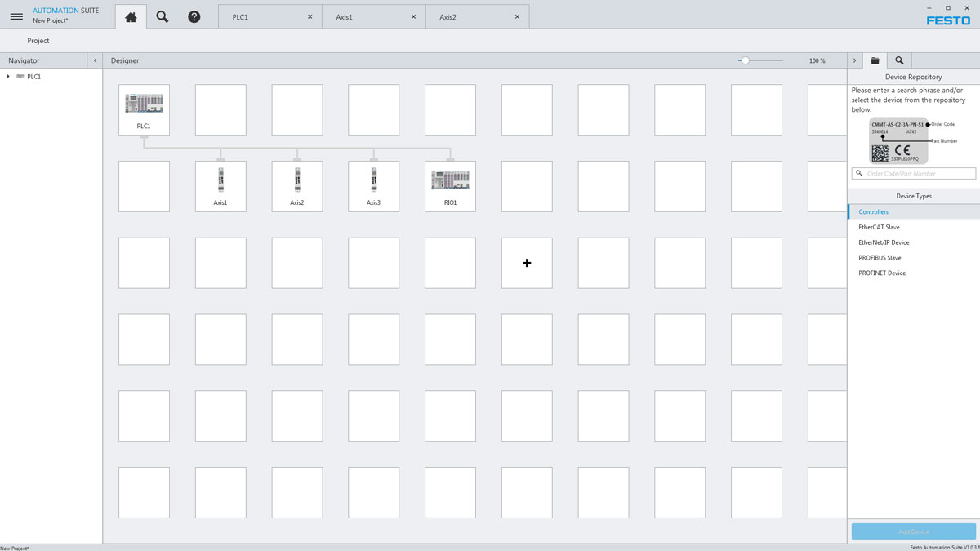Open the search magnifier in top toolbar
Viewport: 980px width, 551px height.
click(x=163, y=16)
